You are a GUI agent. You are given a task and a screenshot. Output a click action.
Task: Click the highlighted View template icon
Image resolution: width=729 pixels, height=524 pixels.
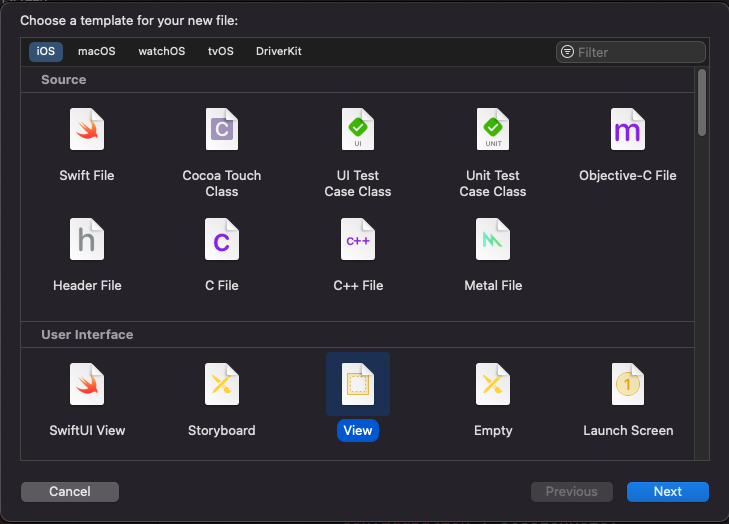click(358, 384)
